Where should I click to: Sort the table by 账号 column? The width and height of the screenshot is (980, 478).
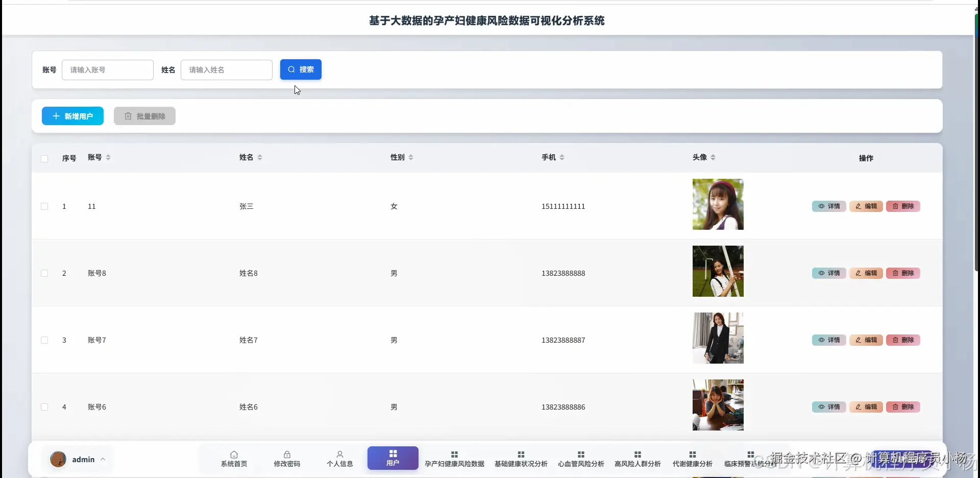108,157
